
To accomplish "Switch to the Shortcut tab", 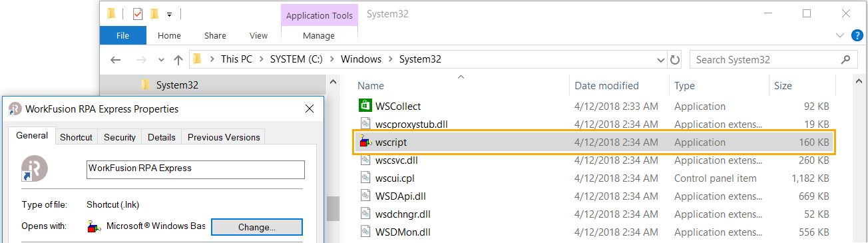I will (76, 137).
